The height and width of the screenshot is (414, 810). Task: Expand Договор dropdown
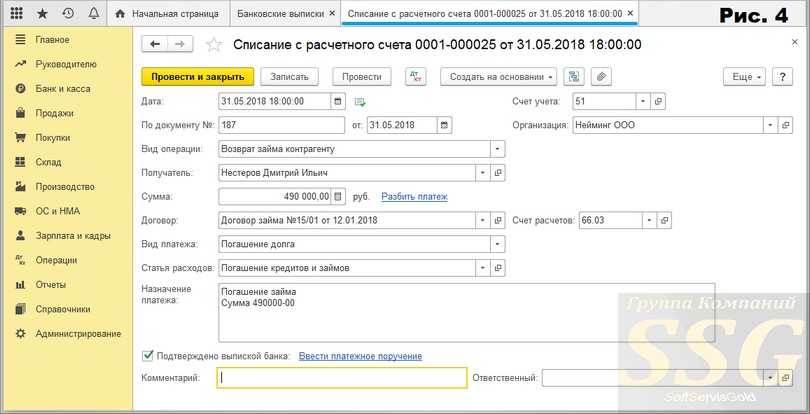click(484, 220)
